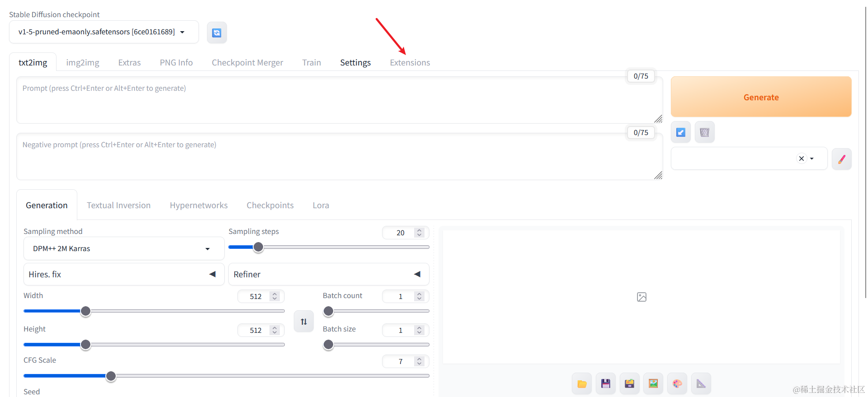868x397 pixels.
Task: Click the Batch size stepper arrows
Action: pos(420,330)
